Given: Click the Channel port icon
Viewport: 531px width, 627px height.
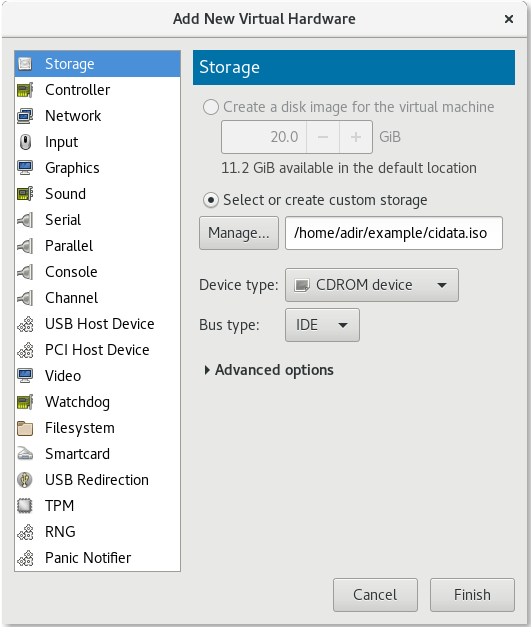Looking at the screenshot, I should click(x=25, y=298).
